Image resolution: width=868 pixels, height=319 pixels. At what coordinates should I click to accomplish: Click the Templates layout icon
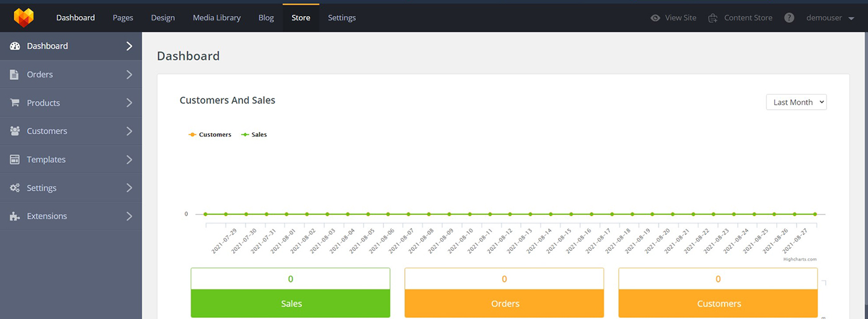tap(14, 160)
